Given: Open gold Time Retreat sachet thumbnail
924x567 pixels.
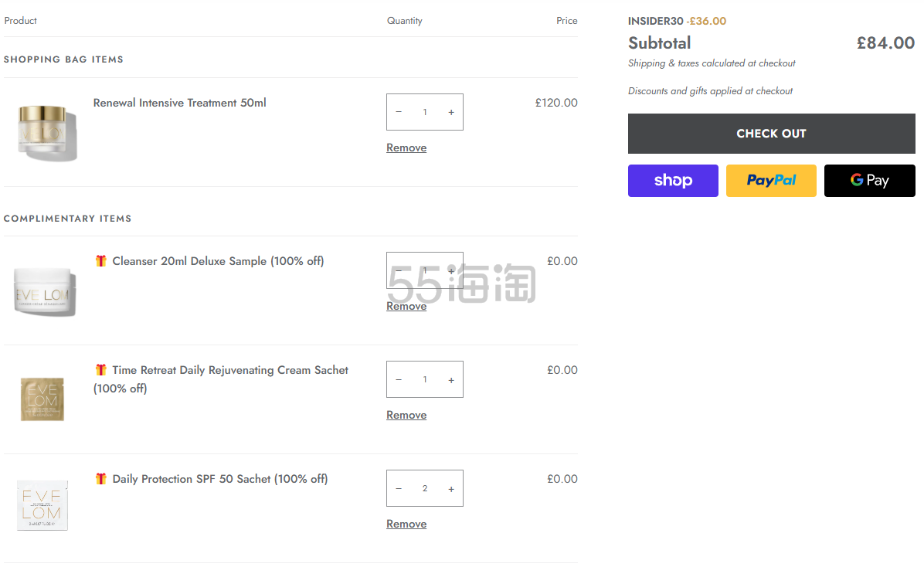Looking at the screenshot, I should [42, 399].
